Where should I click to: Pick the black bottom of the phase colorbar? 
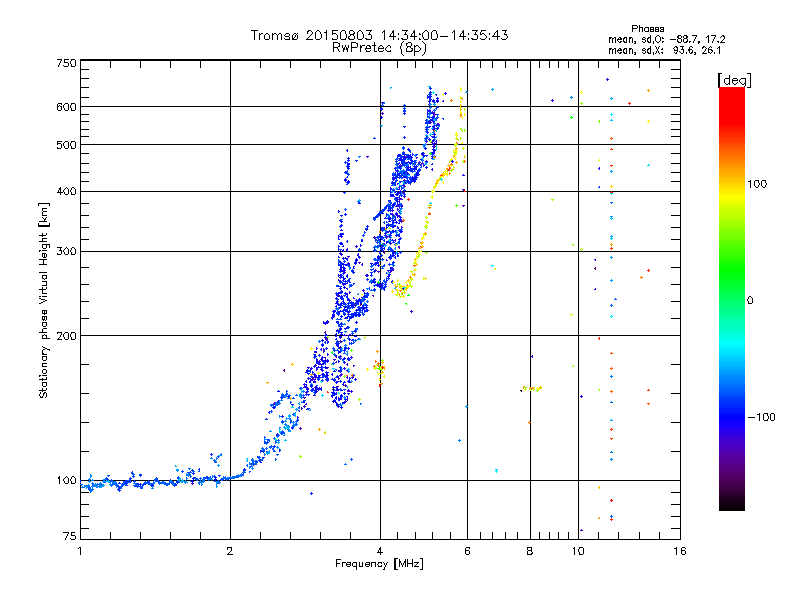[732, 505]
